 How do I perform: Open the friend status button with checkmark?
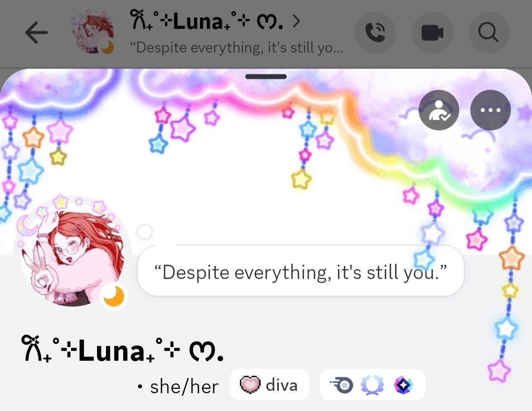439,110
